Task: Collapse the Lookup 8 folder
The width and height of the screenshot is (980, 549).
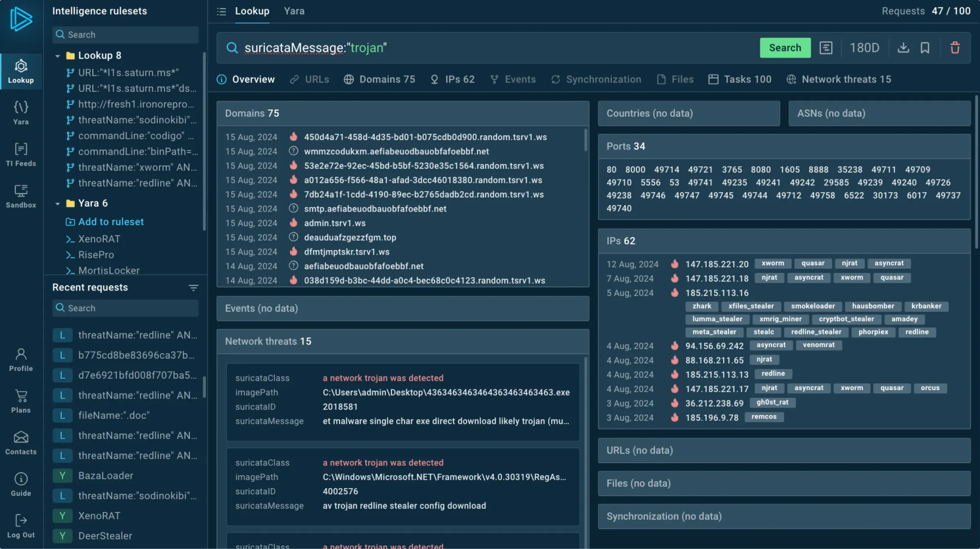Action: [58, 56]
